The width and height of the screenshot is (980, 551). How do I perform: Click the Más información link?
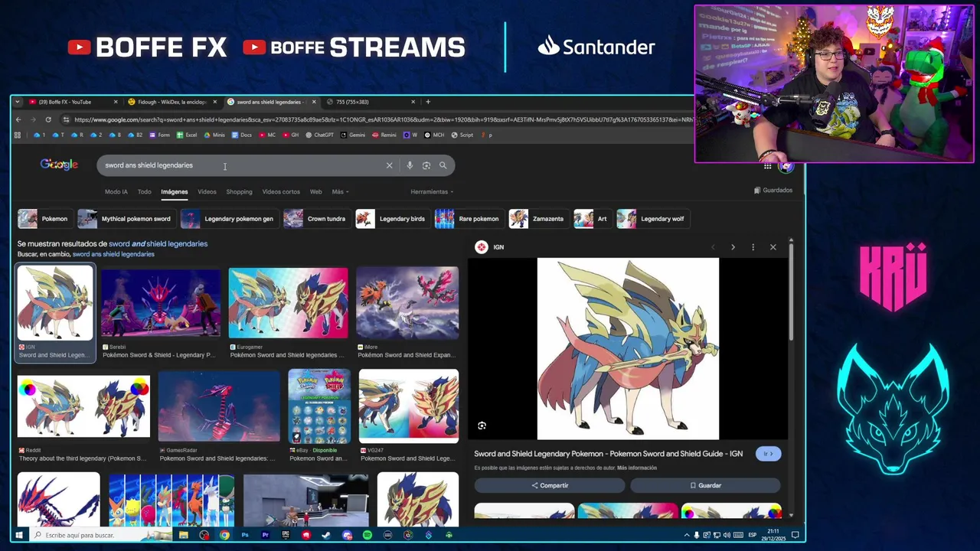[x=637, y=468]
